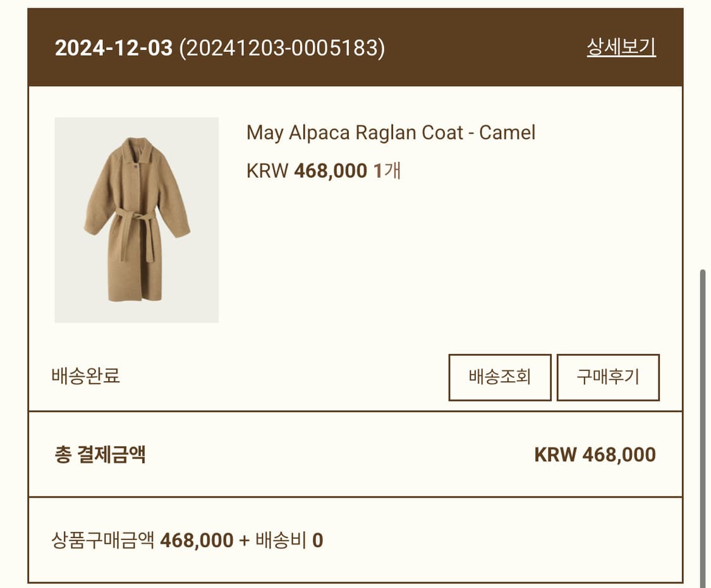Viewport: 711px width, 588px height.
Task: Click inside the order summary section
Action: point(354,453)
